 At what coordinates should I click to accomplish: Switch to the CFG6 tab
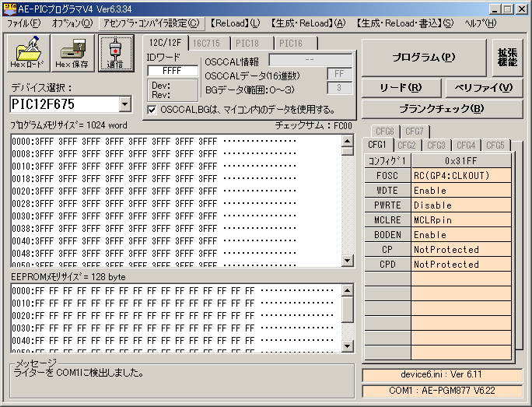pos(385,132)
